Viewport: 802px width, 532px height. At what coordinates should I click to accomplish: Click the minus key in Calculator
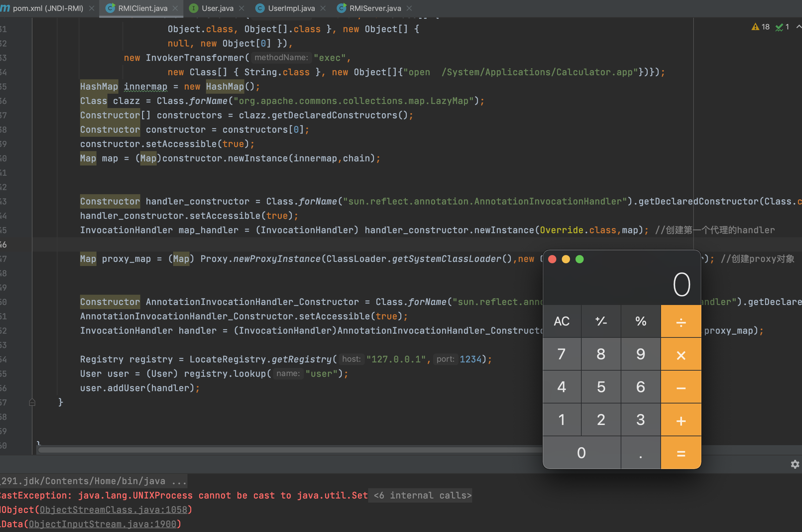click(681, 387)
